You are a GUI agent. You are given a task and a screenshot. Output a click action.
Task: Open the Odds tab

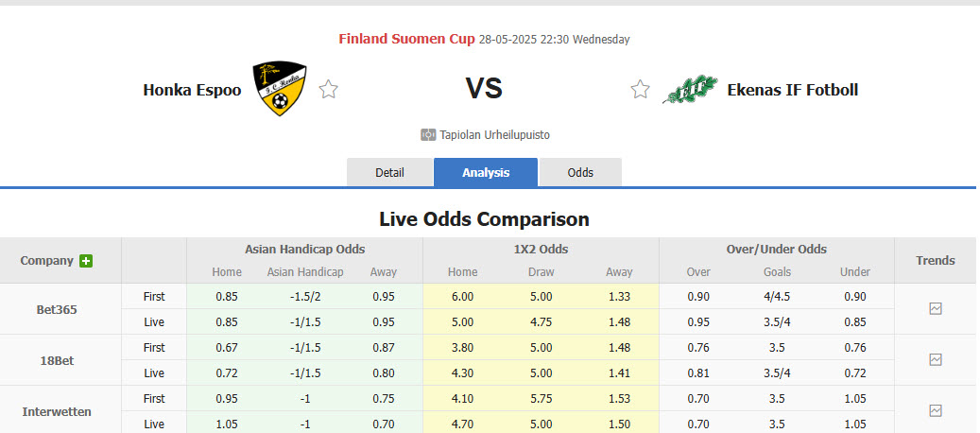(580, 172)
